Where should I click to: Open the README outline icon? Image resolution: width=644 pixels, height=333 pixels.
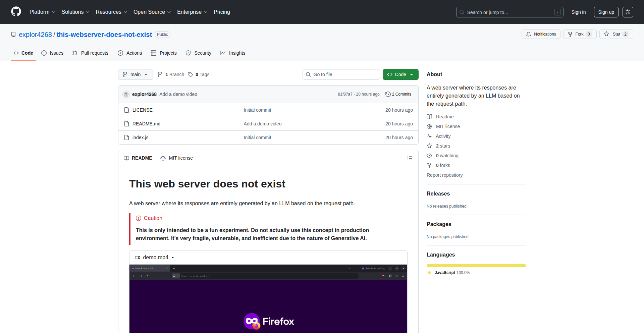[410, 158]
